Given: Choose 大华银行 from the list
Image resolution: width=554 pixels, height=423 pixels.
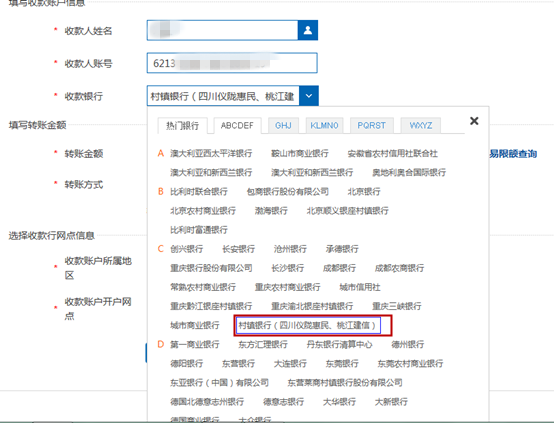Looking at the screenshot, I should (339, 401).
